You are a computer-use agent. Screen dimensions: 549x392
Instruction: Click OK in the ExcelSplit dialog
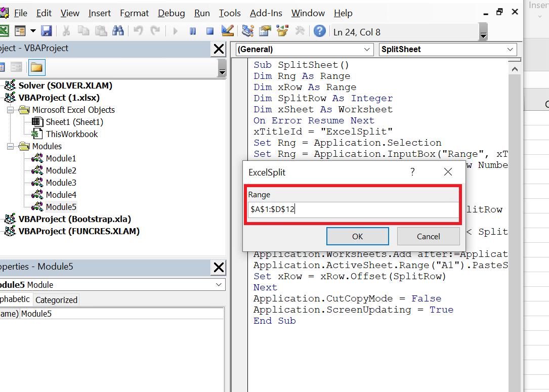(357, 236)
